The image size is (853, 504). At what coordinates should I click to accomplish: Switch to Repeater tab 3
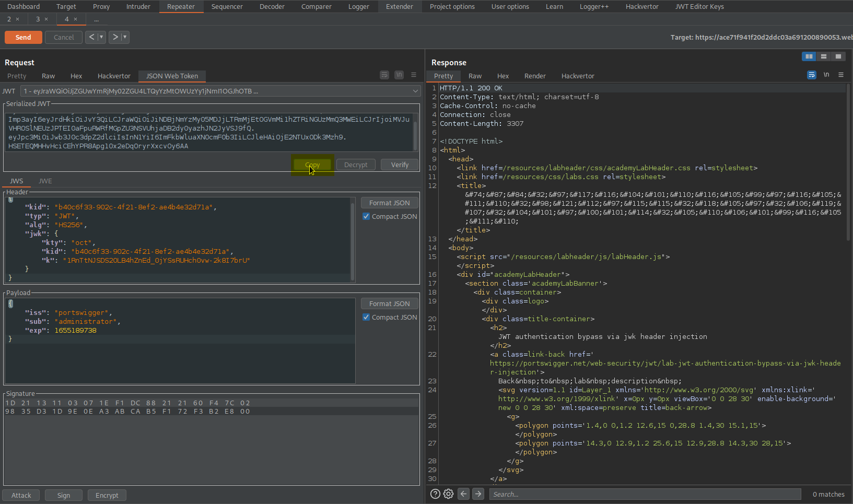click(38, 19)
